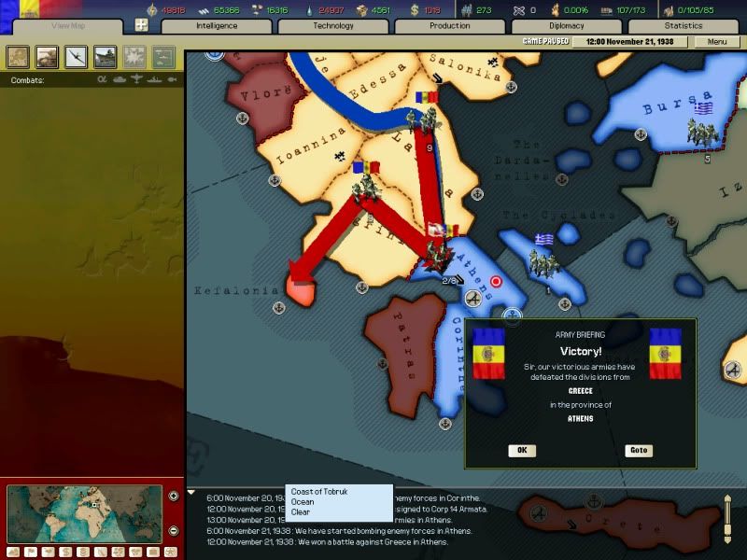Click the airbase icon in Athens province
Viewport: 747px width, 560px height.
pos(473,299)
